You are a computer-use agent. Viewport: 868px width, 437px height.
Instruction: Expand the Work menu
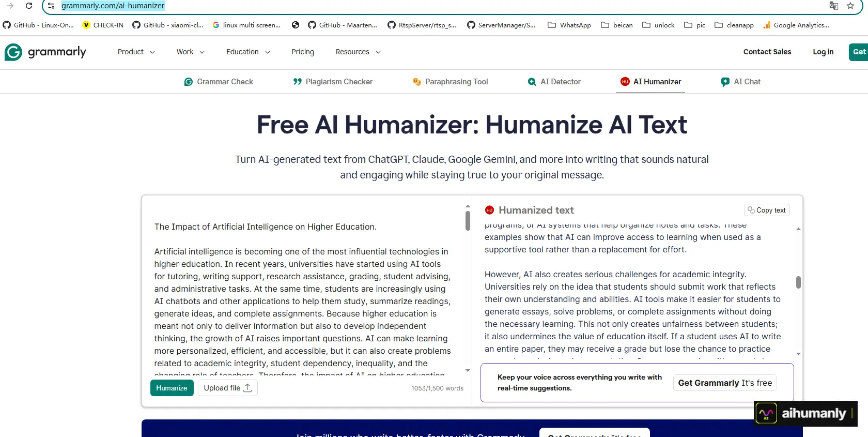(190, 52)
